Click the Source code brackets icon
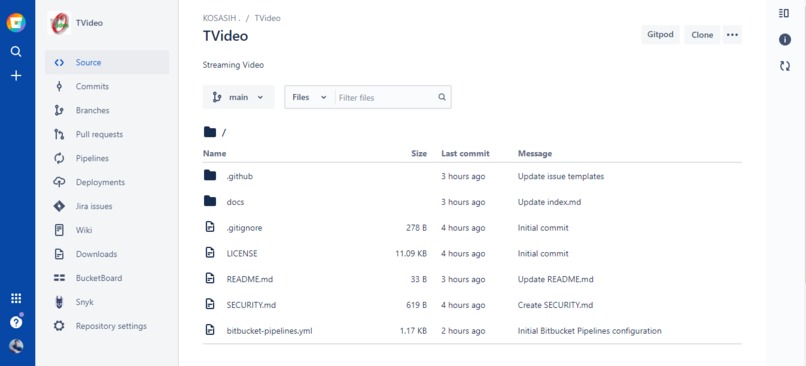Screen dimensions: 806x366 point(59,63)
